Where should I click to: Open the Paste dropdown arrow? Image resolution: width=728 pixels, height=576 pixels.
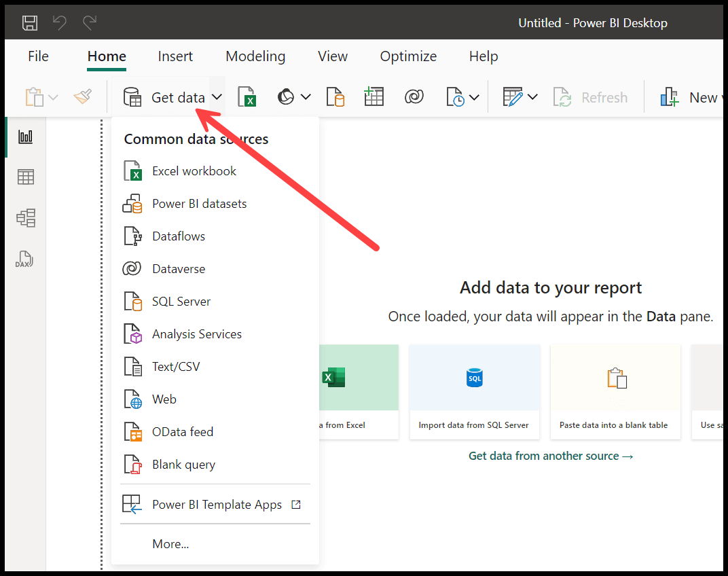54,98
